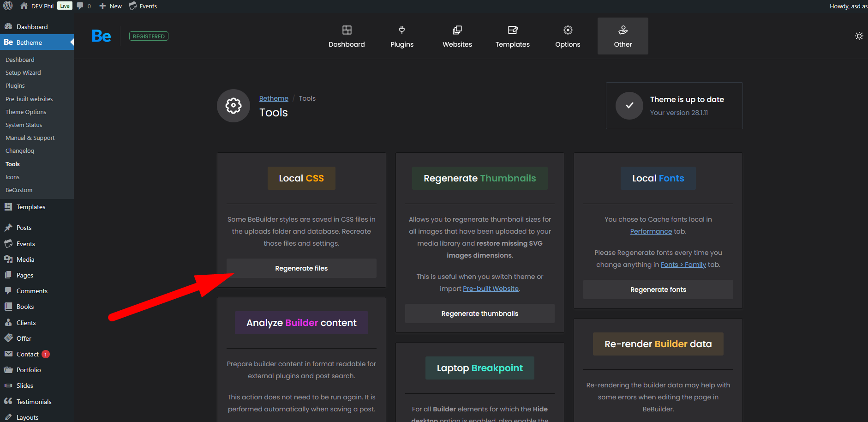Go to the Options gear tab
This screenshot has width=868, height=422.
568,36
